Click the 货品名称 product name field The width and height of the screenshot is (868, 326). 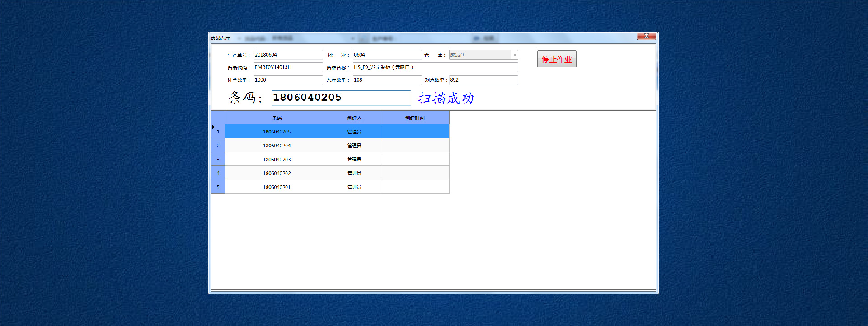[435, 67]
